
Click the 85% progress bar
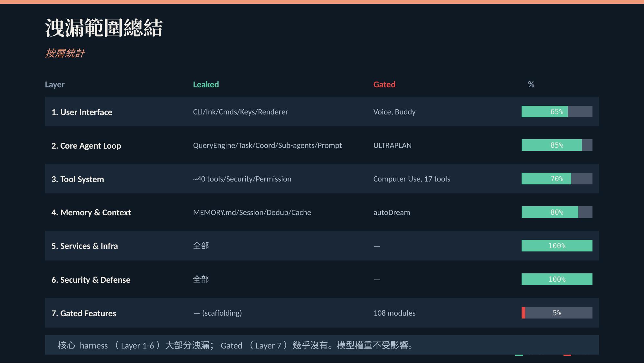pyautogui.click(x=557, y=145)
